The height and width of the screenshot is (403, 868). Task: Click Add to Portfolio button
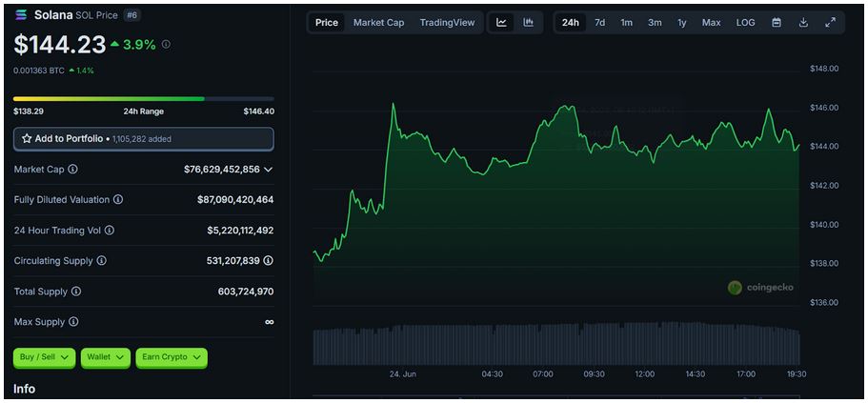pyautogui.click(x=143, y=139)
